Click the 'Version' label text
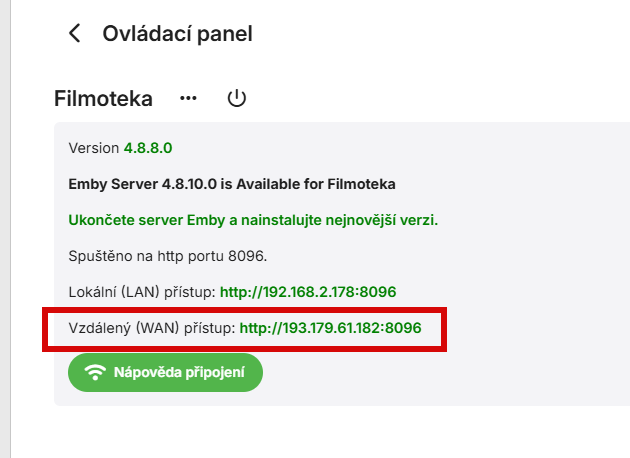 tap(93, 148)
